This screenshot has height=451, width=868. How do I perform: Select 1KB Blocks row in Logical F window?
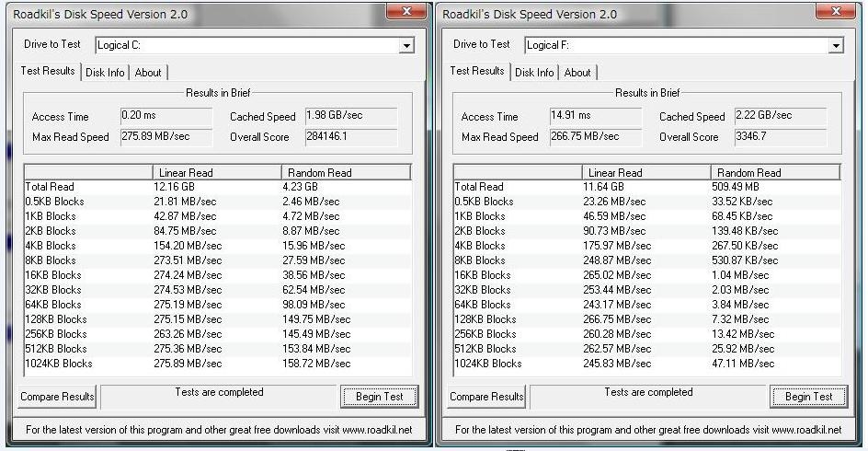pyautogui.click(x=646, y=216)
